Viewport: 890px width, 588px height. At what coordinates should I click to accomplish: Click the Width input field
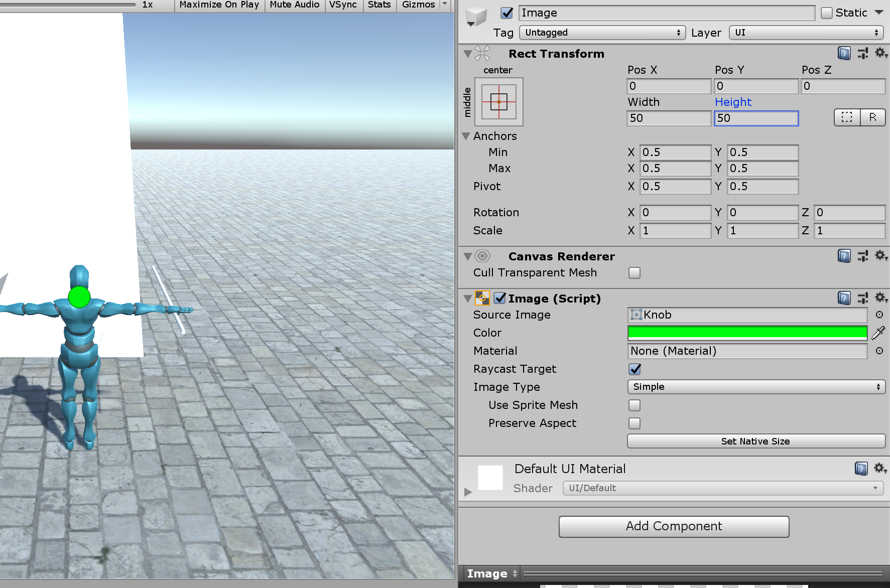[669, 118]
